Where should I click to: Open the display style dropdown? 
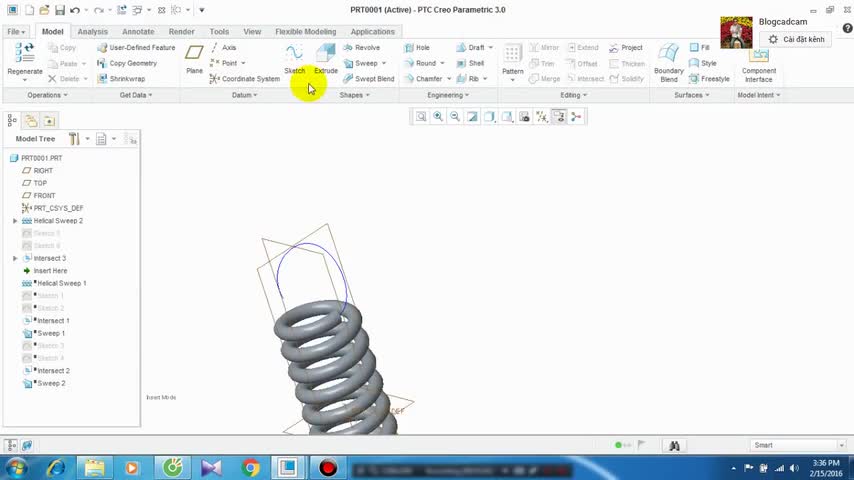(490, 117)
